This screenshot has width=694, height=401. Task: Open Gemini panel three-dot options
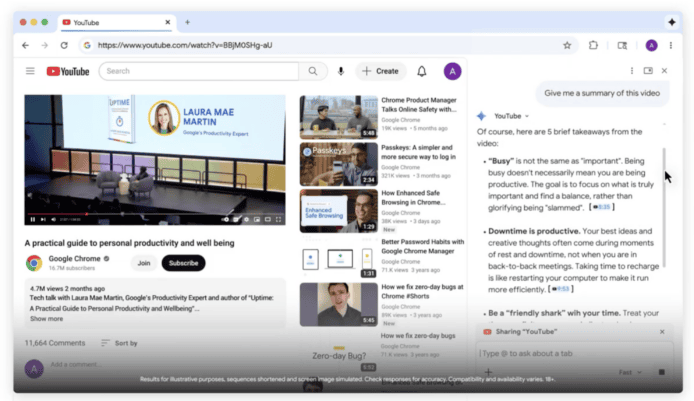coord(632,71)
